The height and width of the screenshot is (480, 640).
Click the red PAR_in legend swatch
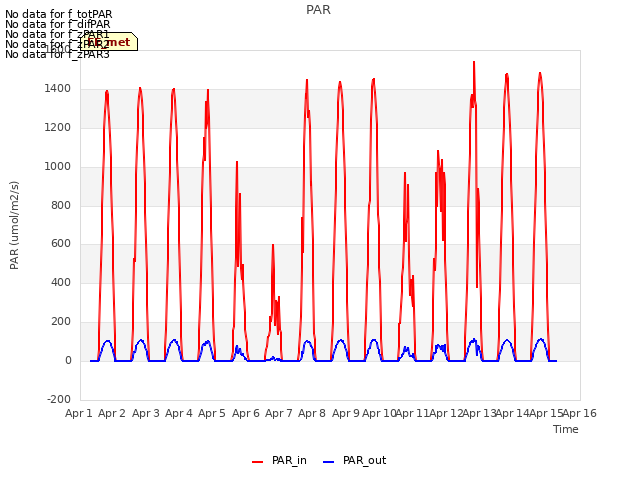[x=258, y=462]
